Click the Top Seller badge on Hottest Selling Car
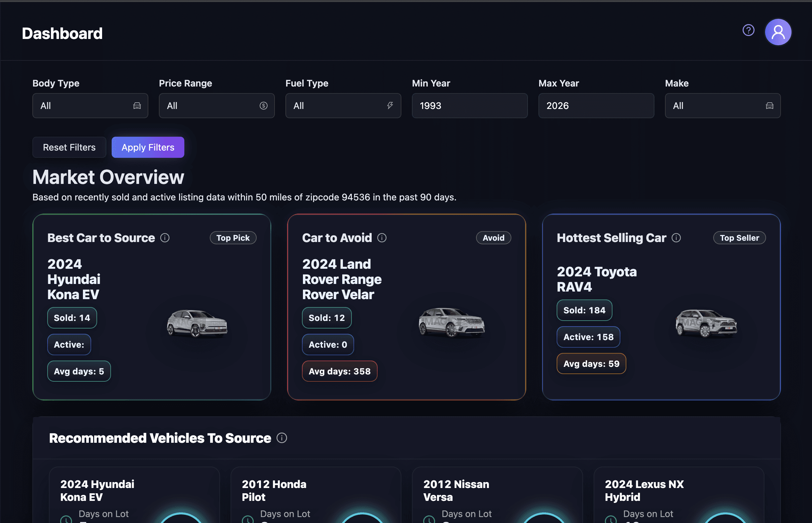The width and height of the screenshot is (812, 523). click(739, 238)
